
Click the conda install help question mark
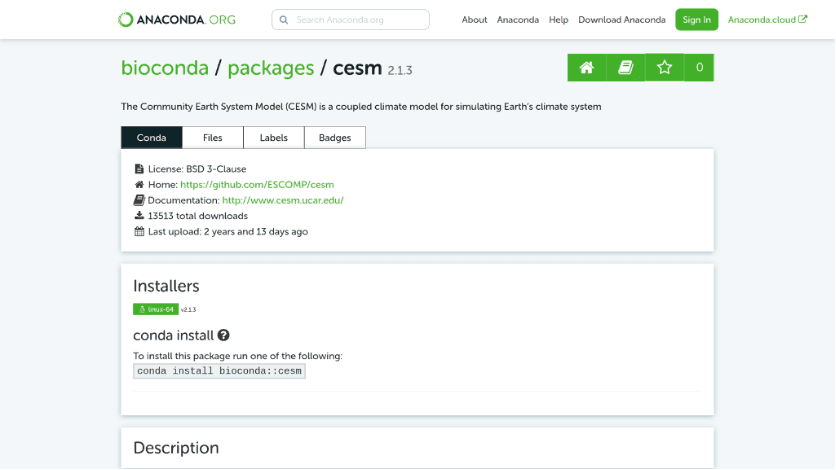pyautogui.click(x=223, y=335)
